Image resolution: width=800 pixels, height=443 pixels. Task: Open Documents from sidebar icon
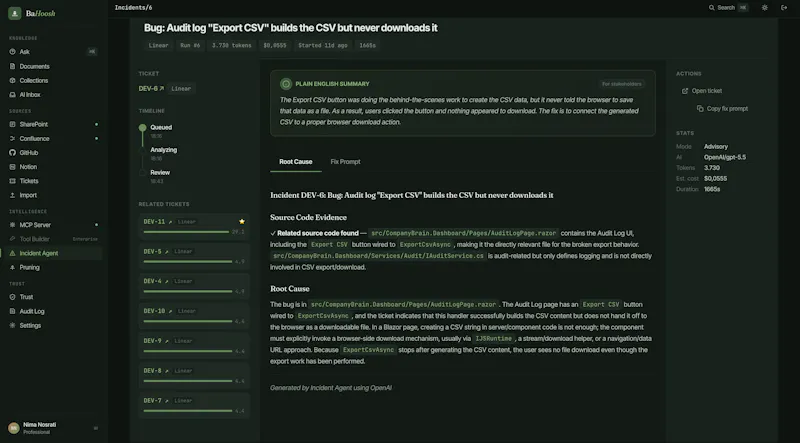[13, 66]
